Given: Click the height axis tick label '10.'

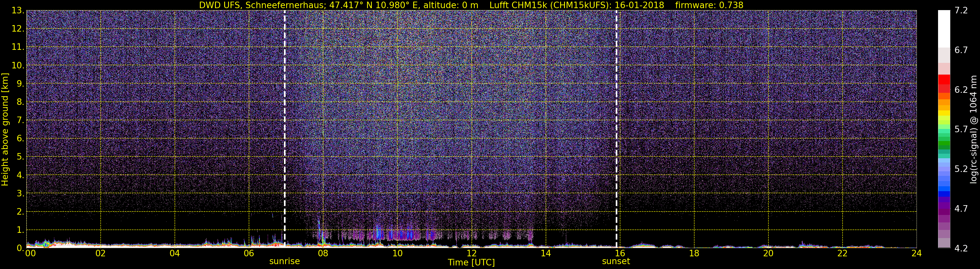Looking at the screenshot, I should pyautogui.click(x=18, y=65).
